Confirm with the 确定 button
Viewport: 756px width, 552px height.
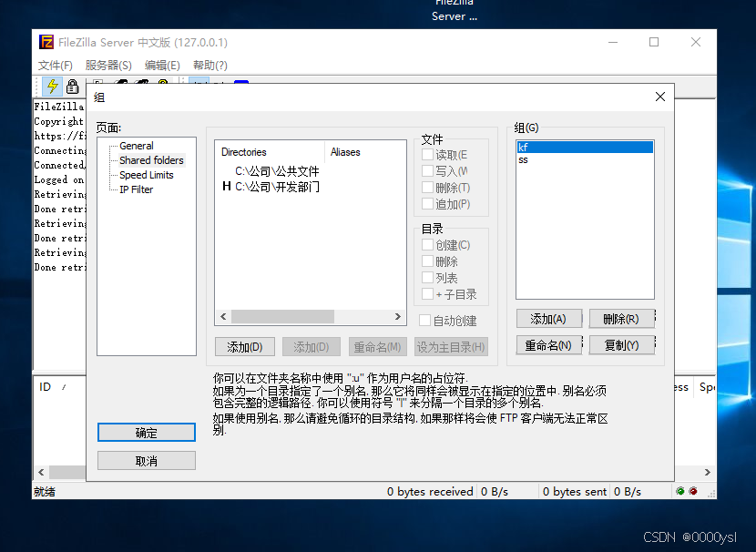pos(147,433)
